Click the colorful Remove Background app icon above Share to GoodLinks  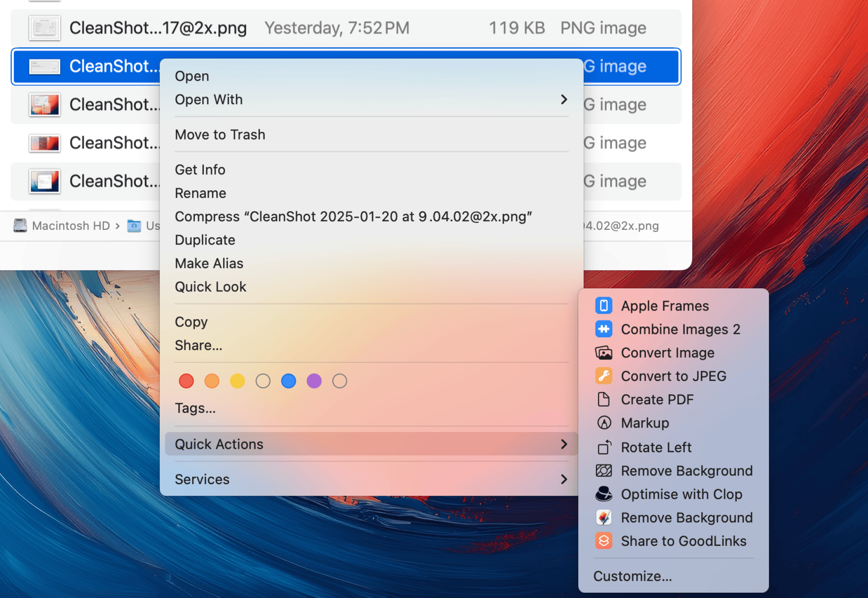pyautogui.click(x=604, y=517)
